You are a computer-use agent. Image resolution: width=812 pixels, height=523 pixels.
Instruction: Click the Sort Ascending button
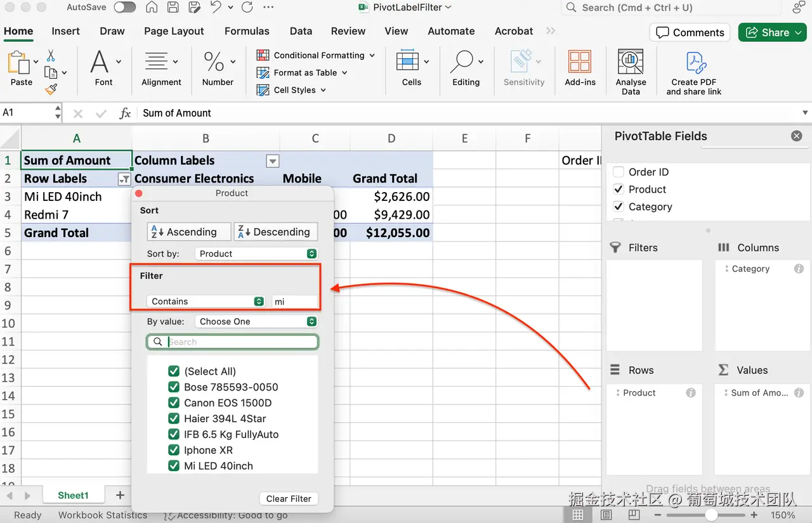tap(189, 232)
